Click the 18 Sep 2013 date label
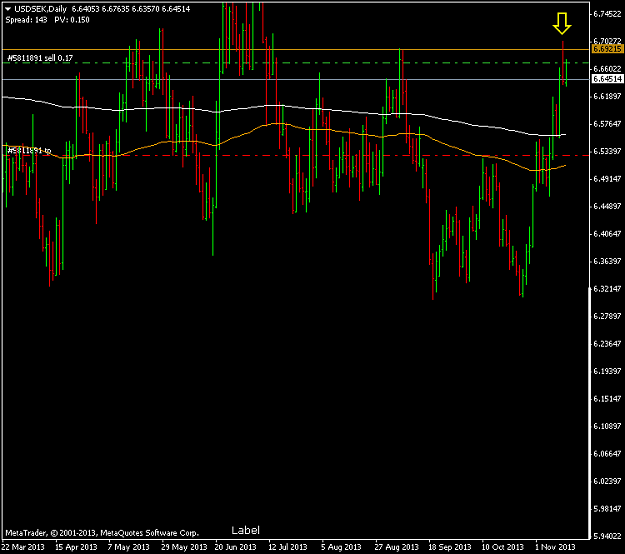The height and width of the screenshot is (554, 625). point(450,547)
